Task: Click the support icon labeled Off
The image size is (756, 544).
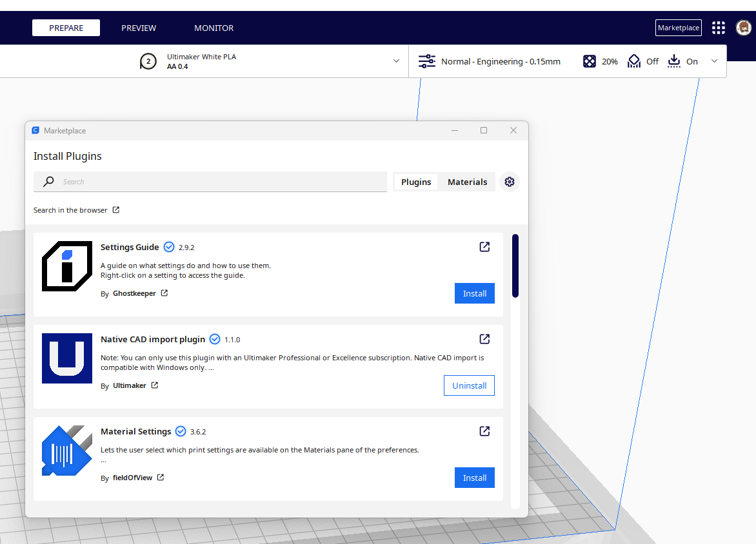Action: 634,61
